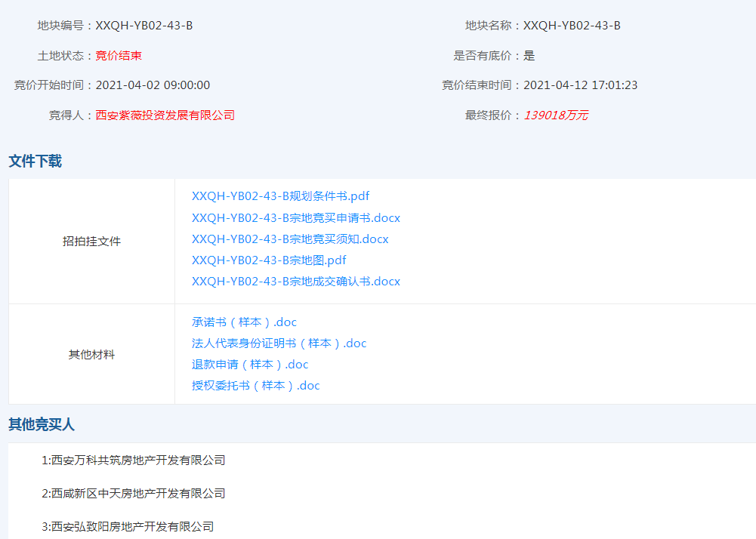Download 法人代表身份证明书（样本）.doc

click(x=279, y=343)
